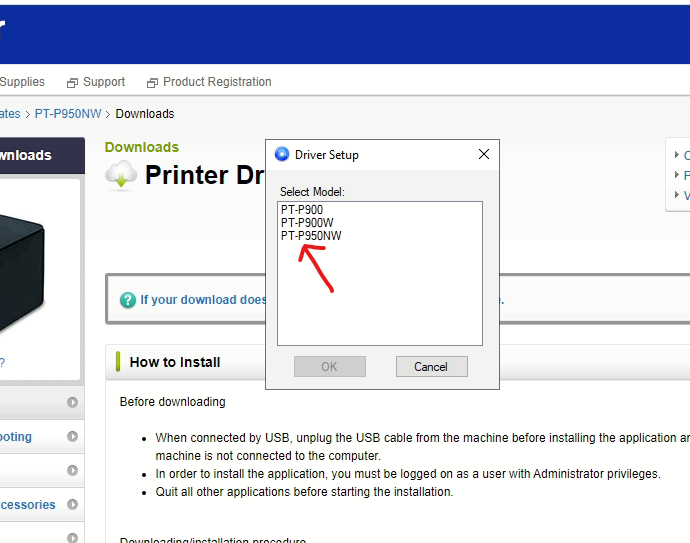Screen dimensions: 690x543
Task: Select PT-P900 in the model list
Action: [x=302, y=209]
